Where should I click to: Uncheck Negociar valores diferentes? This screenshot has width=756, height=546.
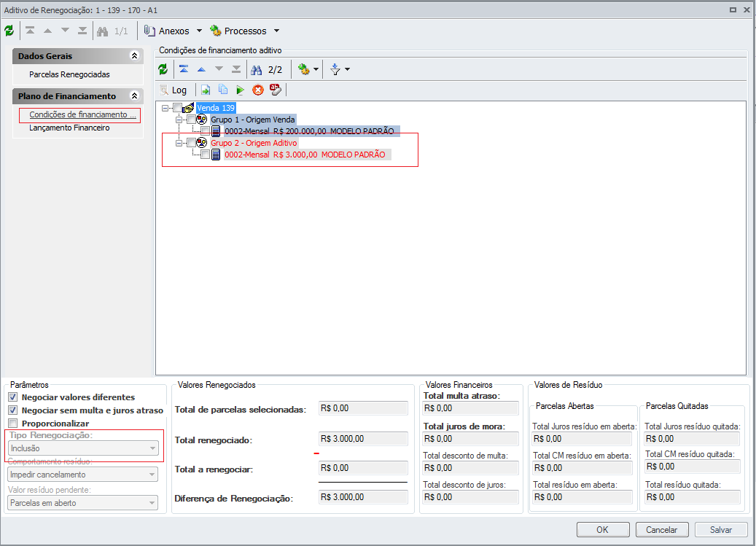pos(13,397)
